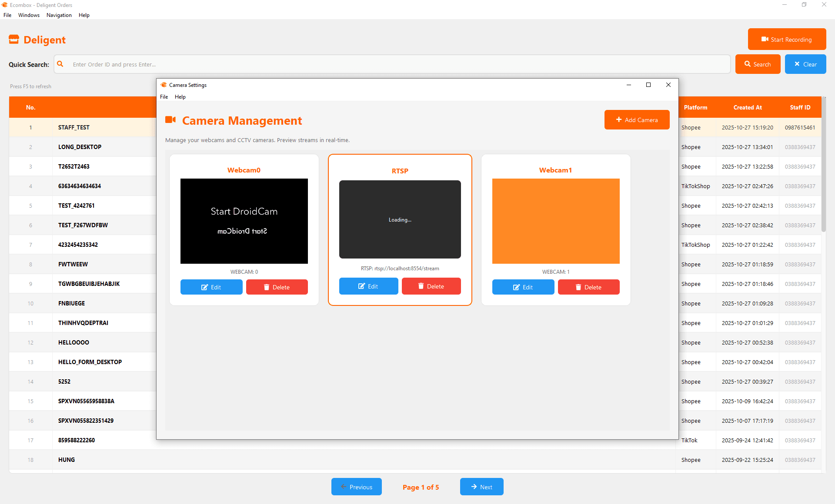Image resolution: width=835 pixels, height=504 pixels.
Task: Clear the quick search field
Action: click(x=805, y=64)
